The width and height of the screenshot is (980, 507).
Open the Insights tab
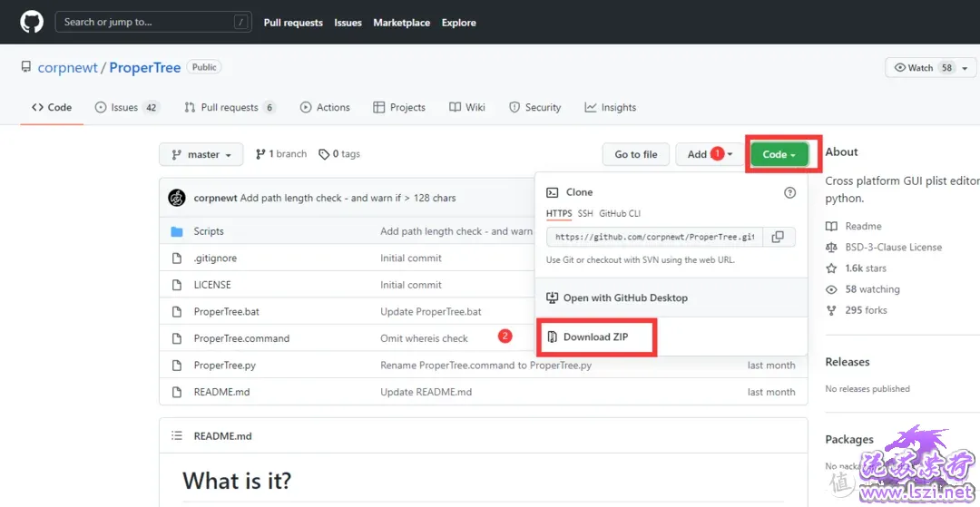pos(611,107)
